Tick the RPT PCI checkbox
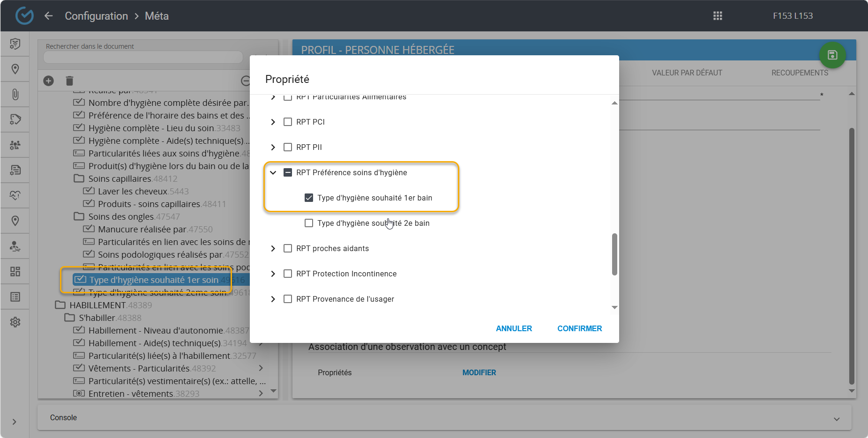This screenshot has height=438, width=868. point(288,122)
